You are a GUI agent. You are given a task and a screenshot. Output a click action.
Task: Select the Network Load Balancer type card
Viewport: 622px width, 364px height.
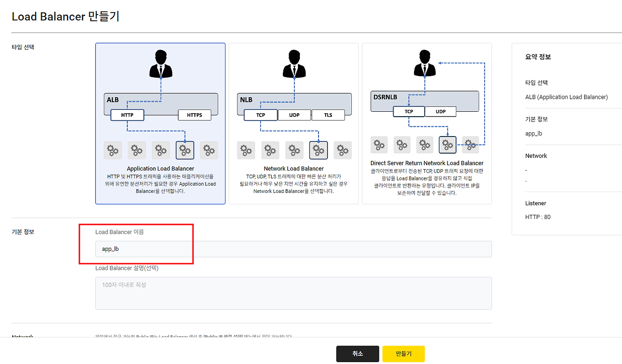click(x=294, y=123)
